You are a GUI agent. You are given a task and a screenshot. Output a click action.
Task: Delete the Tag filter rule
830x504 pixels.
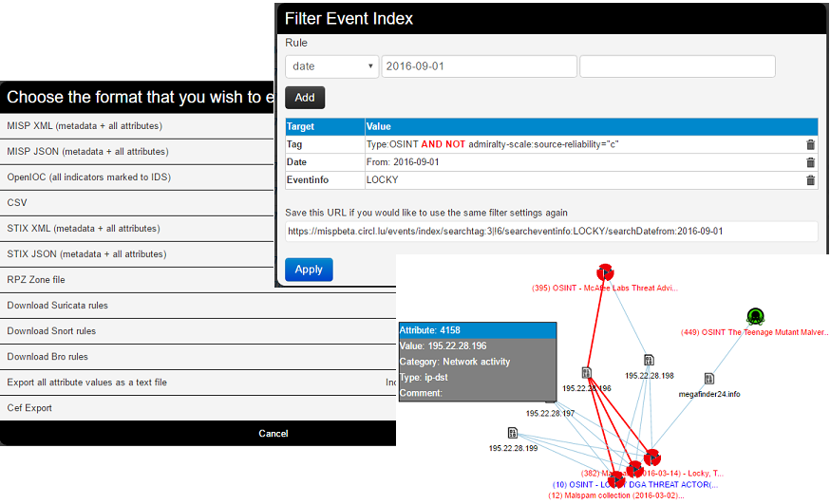810,144
